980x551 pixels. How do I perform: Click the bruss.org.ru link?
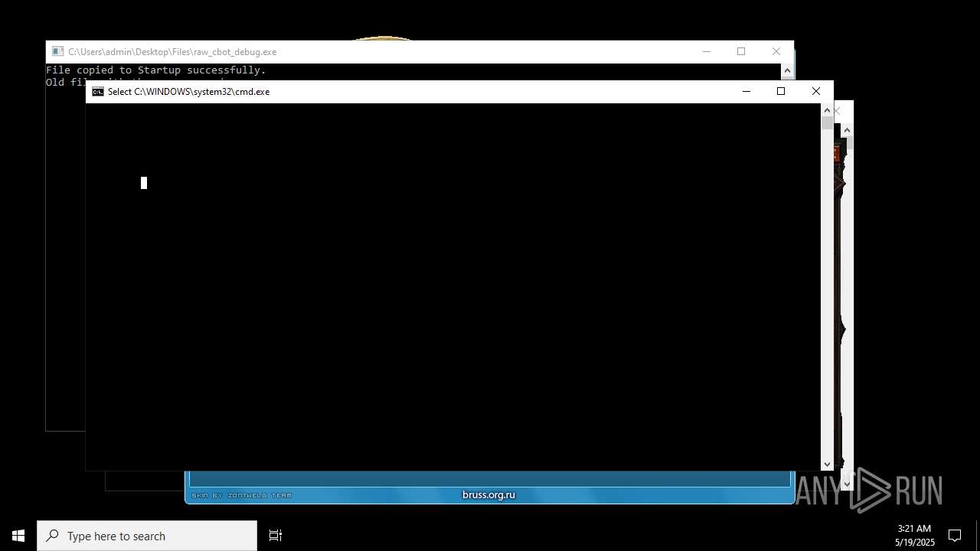tap(488, 495)
